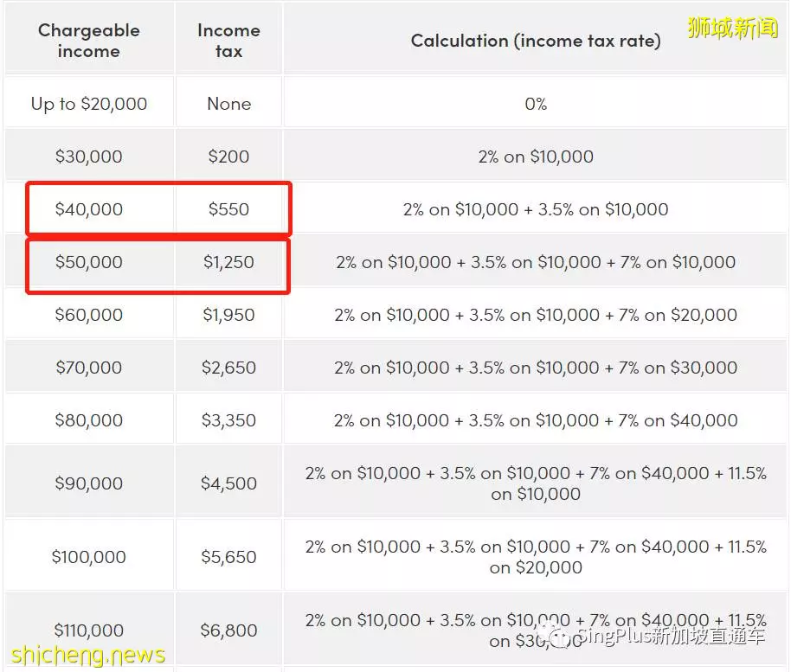Click the shicheng.news watermark link
791x672 pixels.
pos(88,655)
